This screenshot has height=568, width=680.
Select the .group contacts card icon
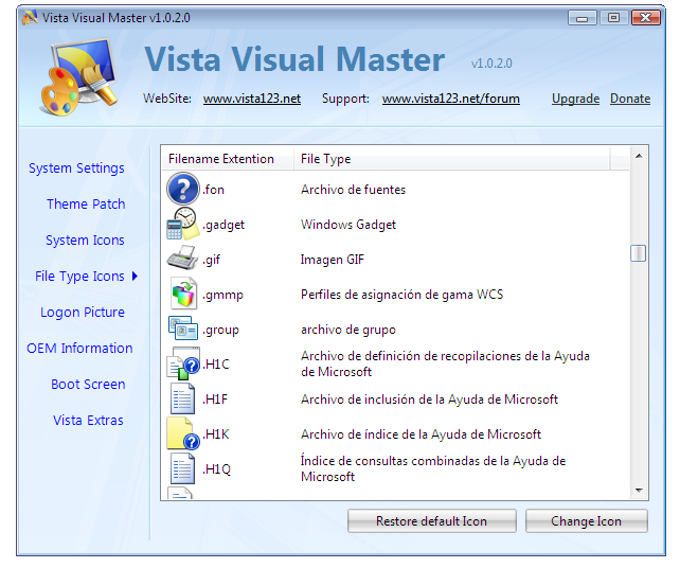coord(183,328)
